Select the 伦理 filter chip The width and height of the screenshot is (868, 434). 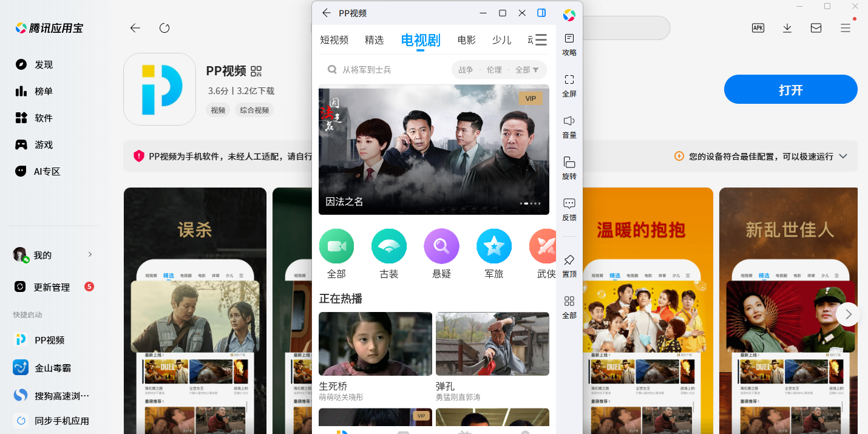pos(494,70)
